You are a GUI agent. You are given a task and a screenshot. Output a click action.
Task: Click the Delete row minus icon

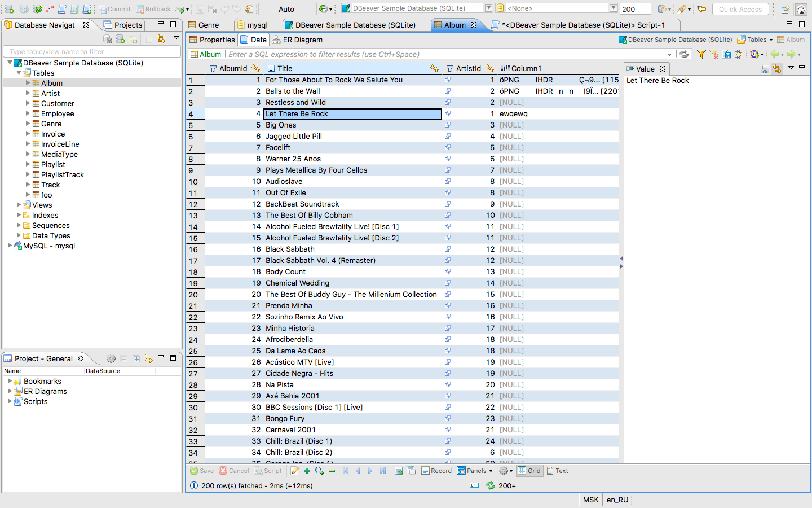coord(332,471)
